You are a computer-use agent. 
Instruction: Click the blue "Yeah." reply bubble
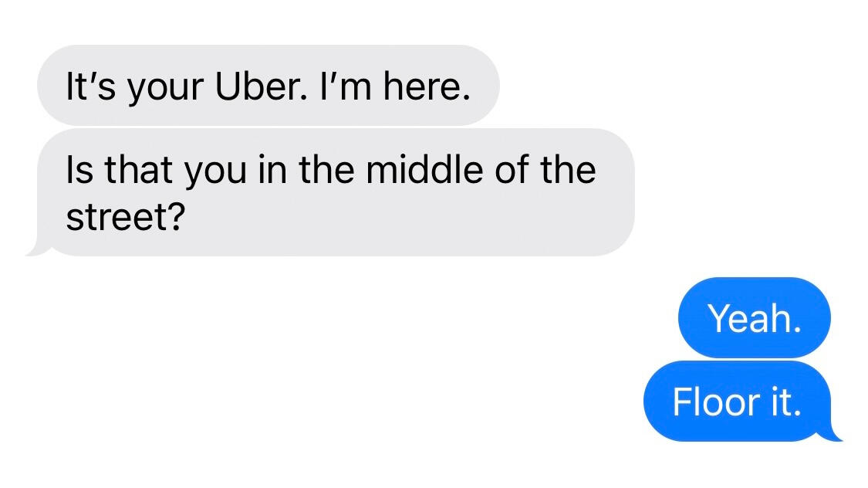754,317
